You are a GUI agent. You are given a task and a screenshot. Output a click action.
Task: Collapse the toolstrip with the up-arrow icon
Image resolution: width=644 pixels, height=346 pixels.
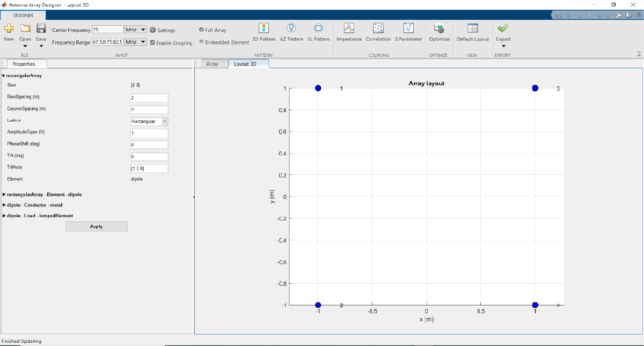click(x=639, y=54)
